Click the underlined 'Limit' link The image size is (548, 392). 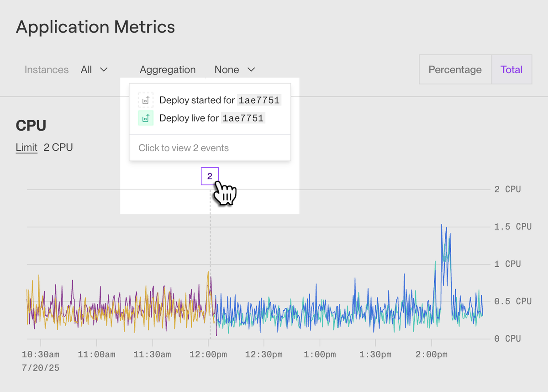click(x=26, y=147)
